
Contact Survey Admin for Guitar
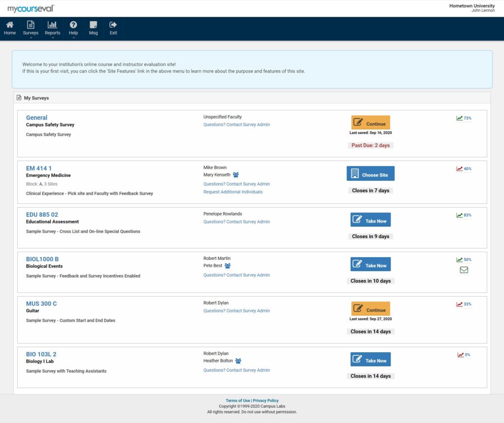pos(237,310)
